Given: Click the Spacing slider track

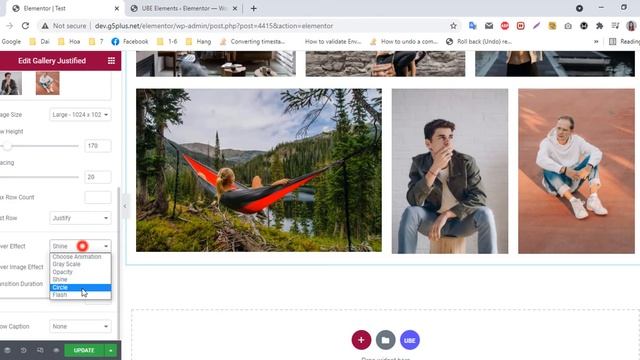Looking at the screenshot, I should pos(39,177).
